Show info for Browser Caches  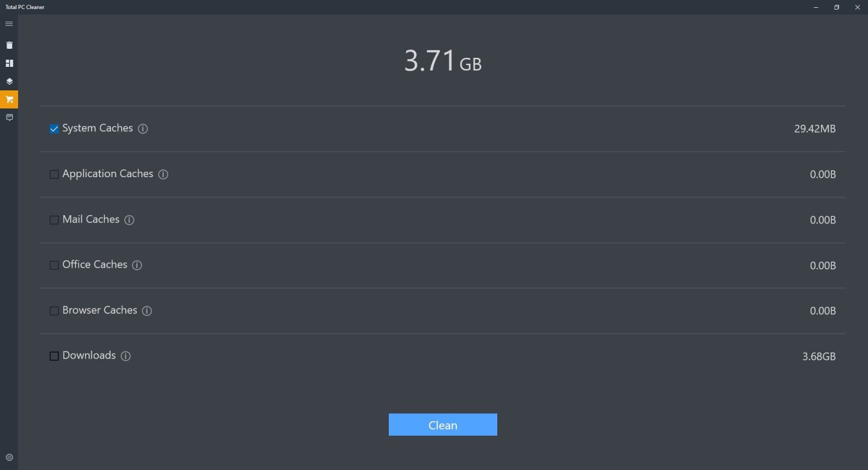pos(147,311)
